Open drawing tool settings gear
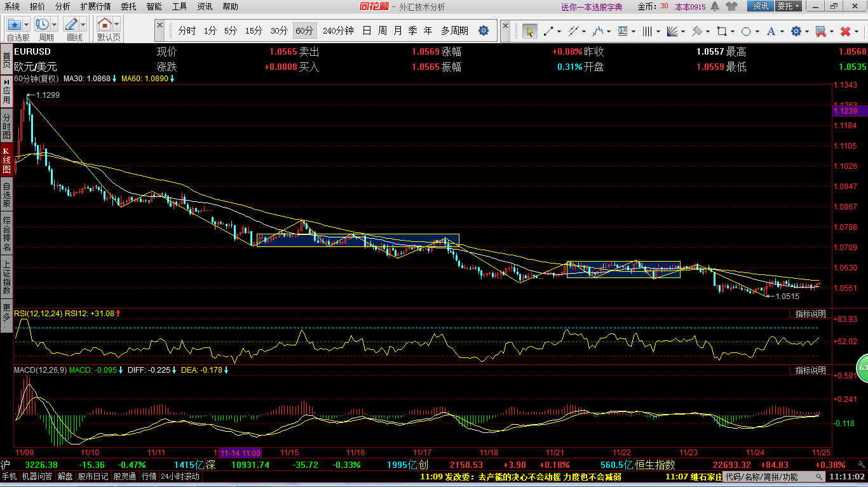This screenshot has width=868, height=487. tap(796, 31)
